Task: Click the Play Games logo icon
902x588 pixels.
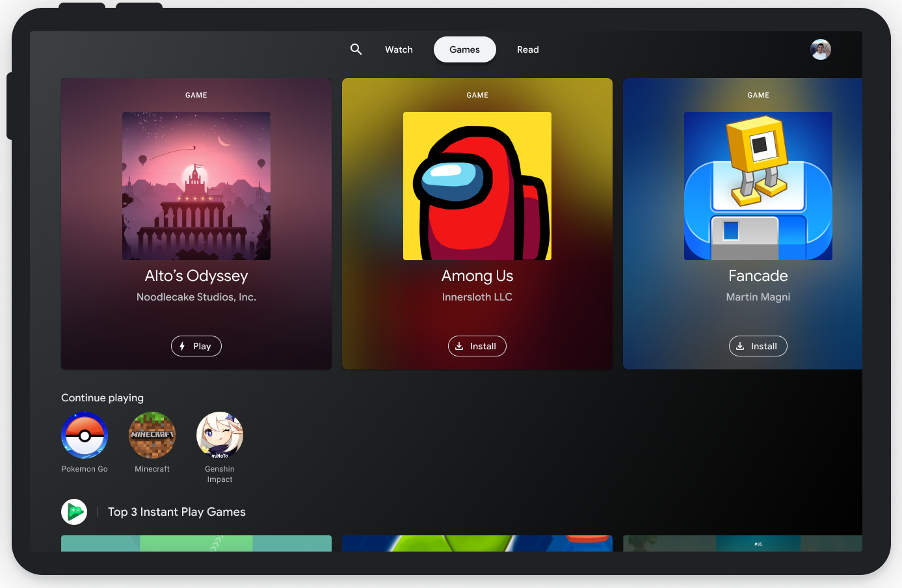Action: 74,512
